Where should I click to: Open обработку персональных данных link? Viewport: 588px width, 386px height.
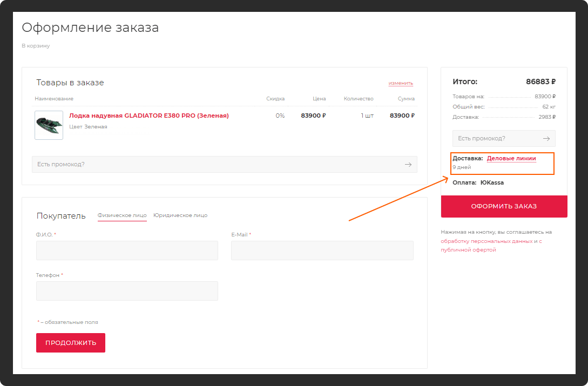(486, 241)
